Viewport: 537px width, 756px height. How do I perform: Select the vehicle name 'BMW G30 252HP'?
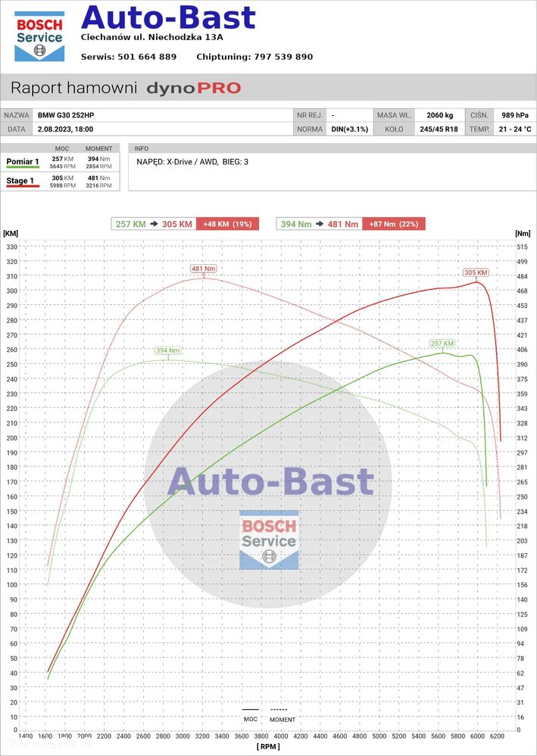click(x=66, y=115)
